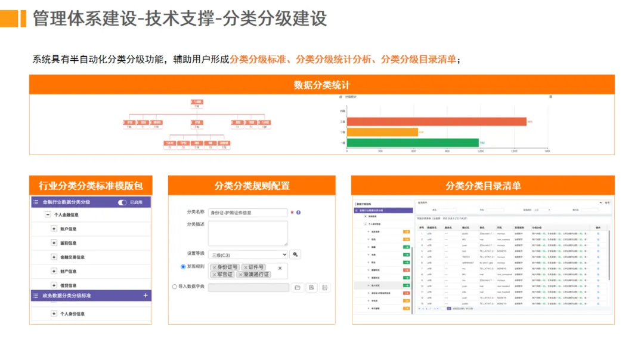Remove the 身份证号 rule tag
The image size is (644, 363).
215,267
